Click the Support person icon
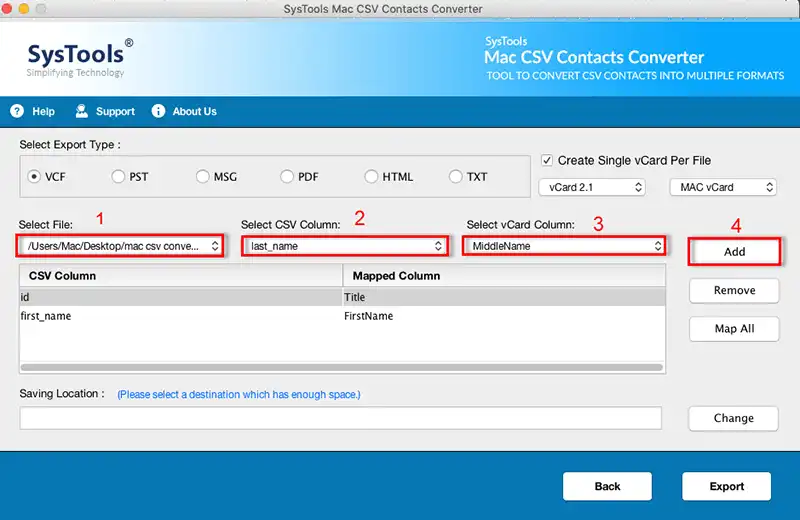Image resolution: width=800 pixels, height=520 pixels. [82, 111]
